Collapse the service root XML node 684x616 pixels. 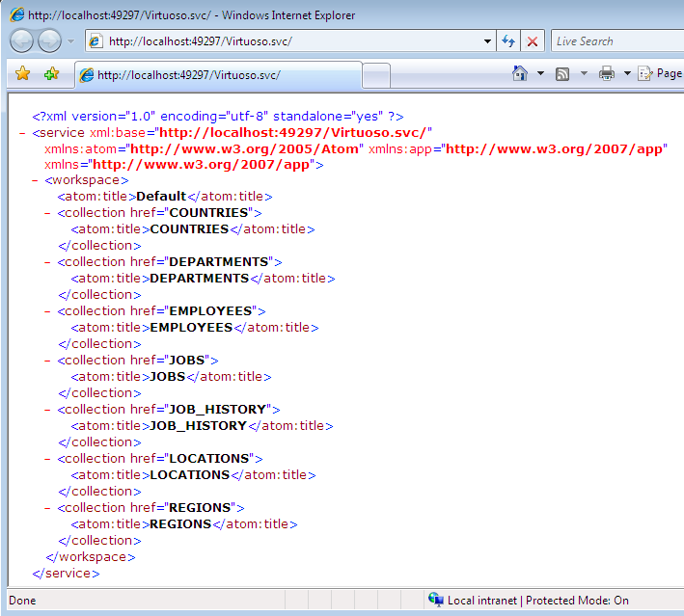[x=22, y=131]
